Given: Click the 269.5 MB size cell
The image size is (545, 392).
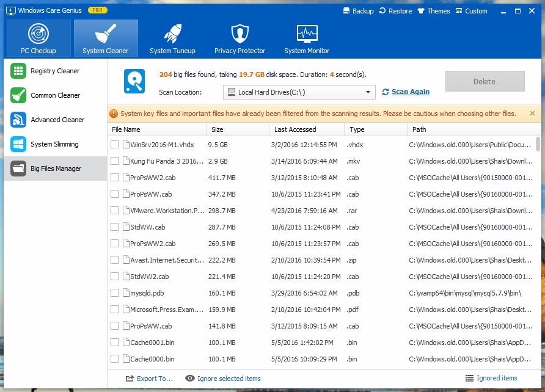Looking at the screenshot, I should (222, 244).
